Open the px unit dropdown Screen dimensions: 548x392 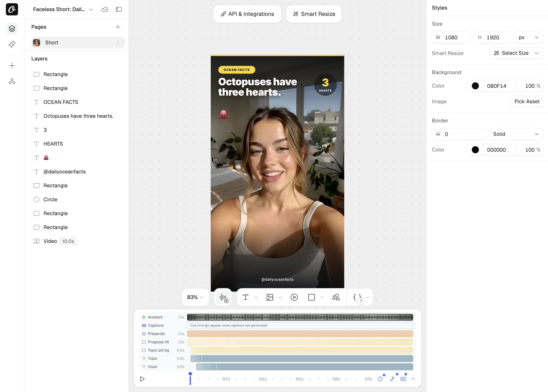click(x=529, y=37)
